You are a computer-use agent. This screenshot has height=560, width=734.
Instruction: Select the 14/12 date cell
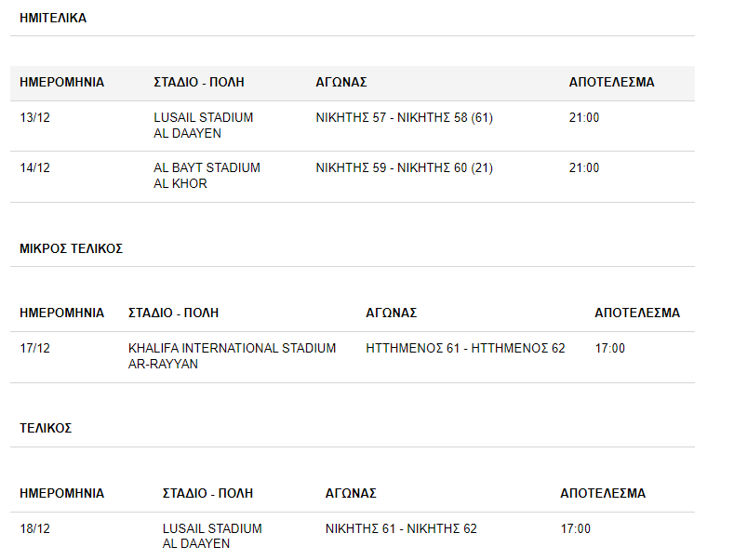pos(34,167)
